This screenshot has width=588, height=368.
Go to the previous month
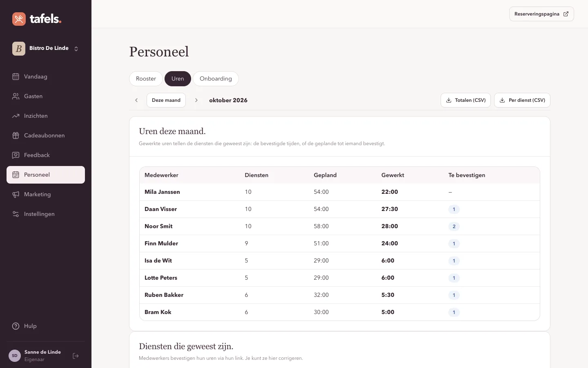pyautogui.click(x=136, y=100)
